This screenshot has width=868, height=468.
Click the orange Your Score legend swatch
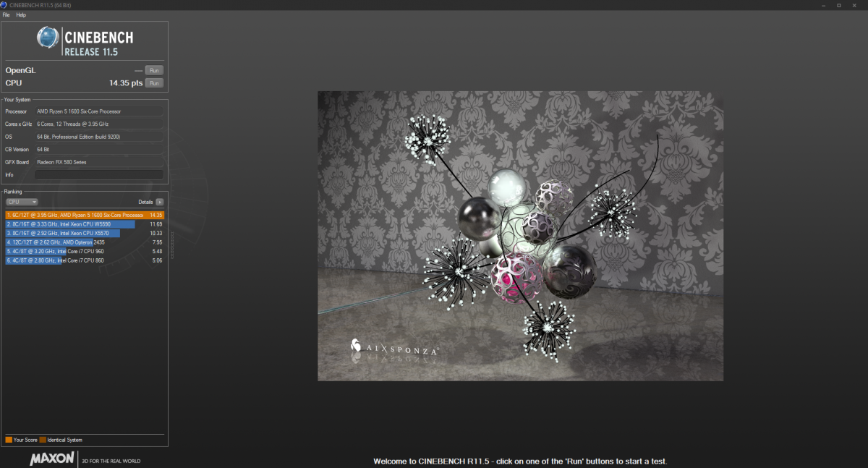[9, 440]
